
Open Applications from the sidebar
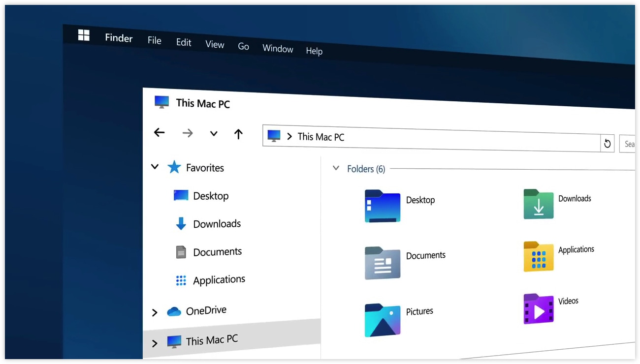pyautogui.click(x=219, y=280)
